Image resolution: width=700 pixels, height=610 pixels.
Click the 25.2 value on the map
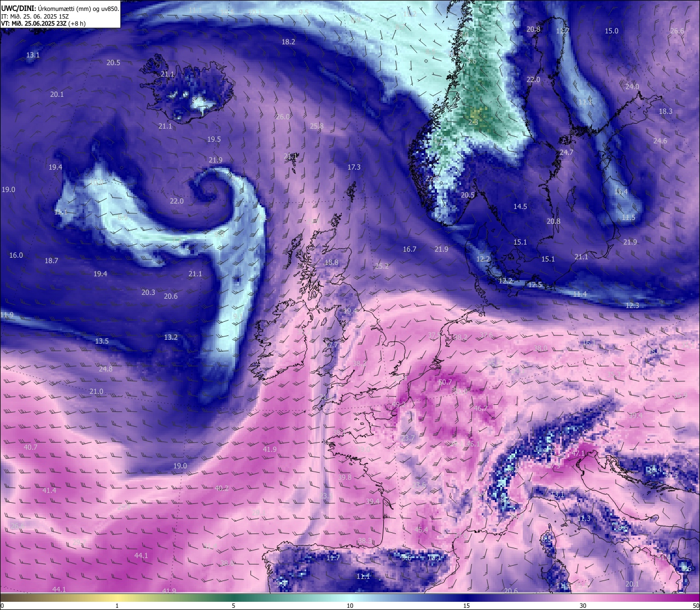click(382, 266)
